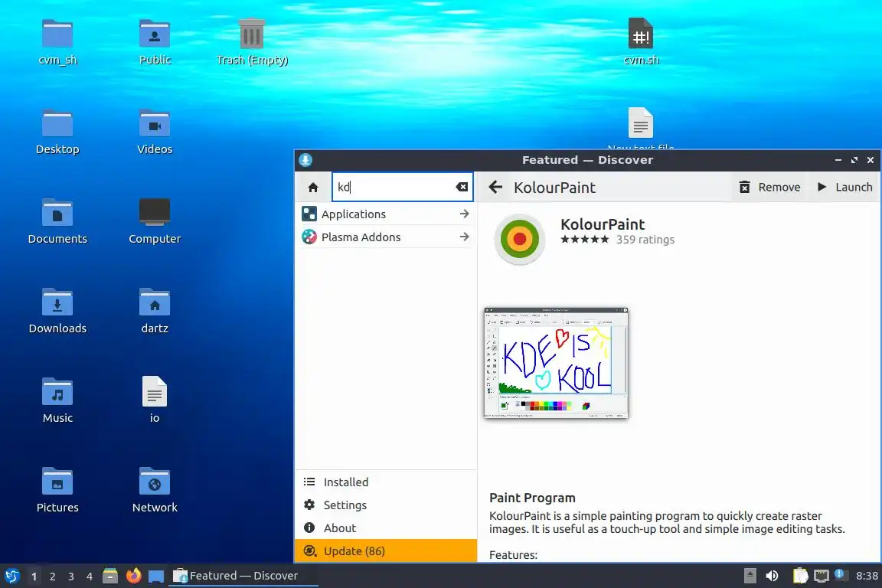Select the Trash (Empty) desktop icon

252,41
